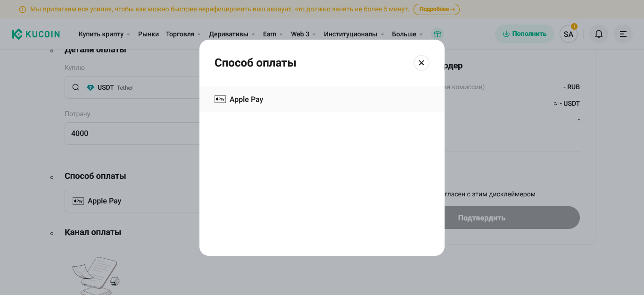
Task: Click the Пополнить deposit button
Action: tap(524, 34)
